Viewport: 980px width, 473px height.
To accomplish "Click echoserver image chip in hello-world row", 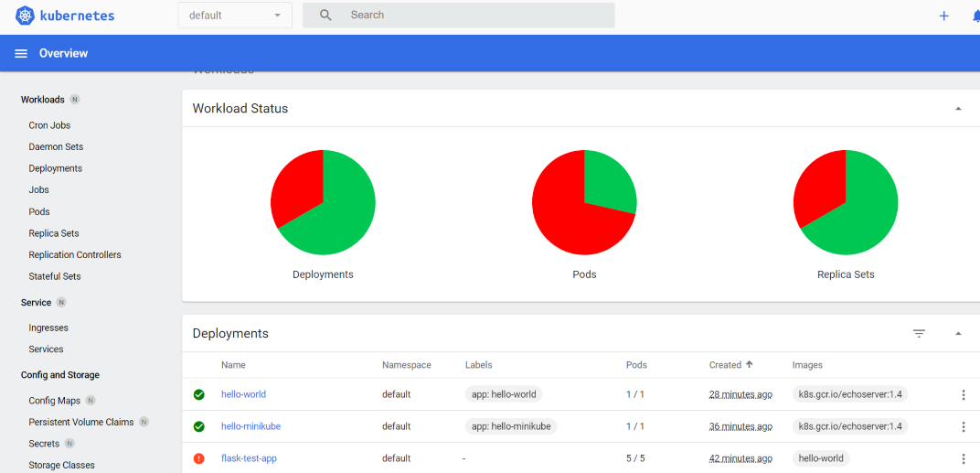I will coord(850,395).
